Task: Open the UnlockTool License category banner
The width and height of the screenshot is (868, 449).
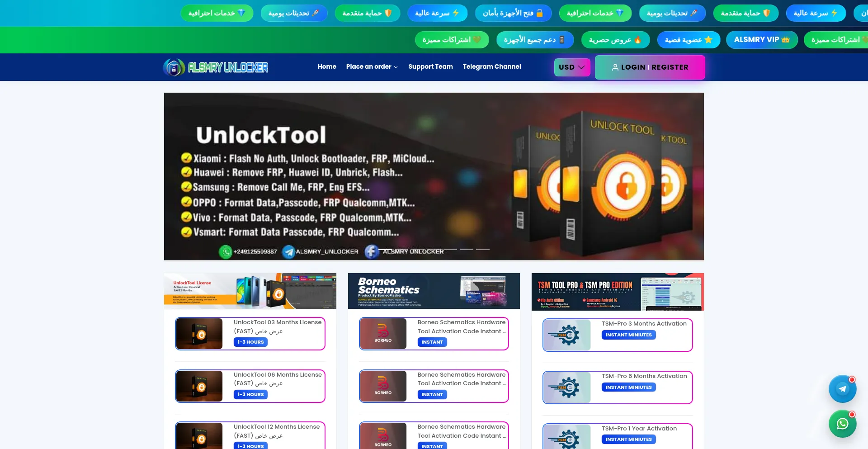Action: pos(250,291)
